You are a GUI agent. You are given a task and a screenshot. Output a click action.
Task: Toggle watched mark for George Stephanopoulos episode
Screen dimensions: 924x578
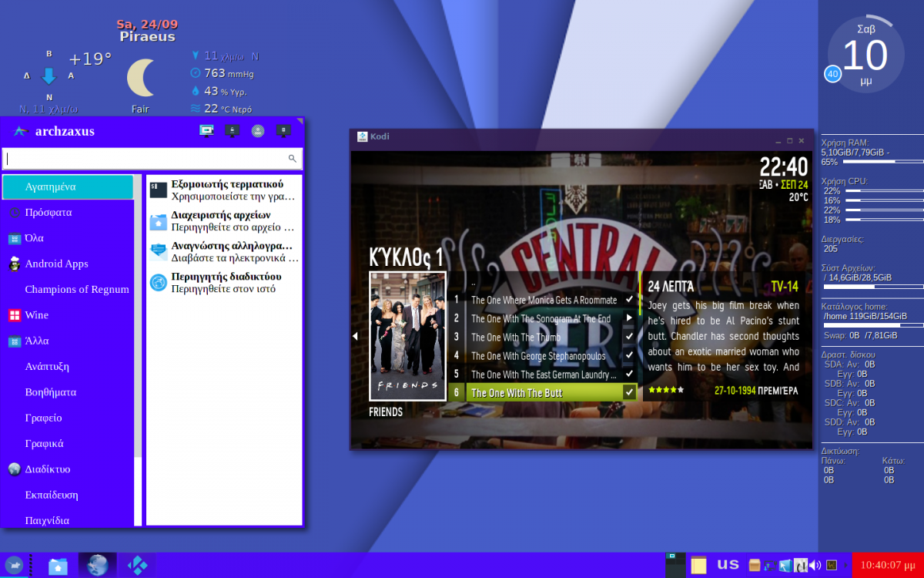[x=629, y=356]
